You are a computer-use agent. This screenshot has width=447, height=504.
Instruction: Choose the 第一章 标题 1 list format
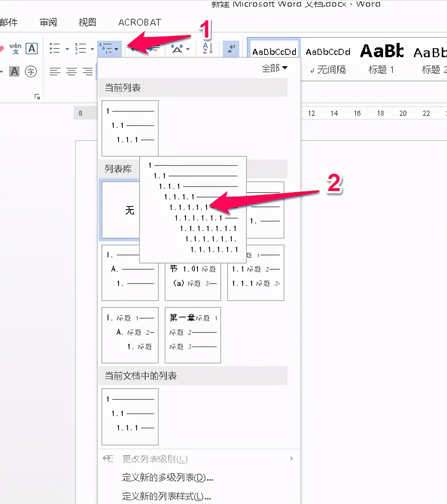(193, 335)
